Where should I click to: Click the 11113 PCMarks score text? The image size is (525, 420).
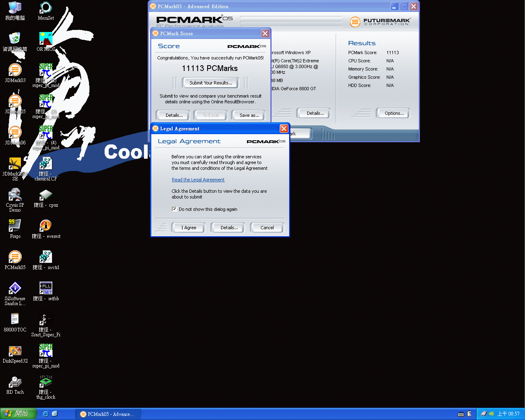pos(210,68)
